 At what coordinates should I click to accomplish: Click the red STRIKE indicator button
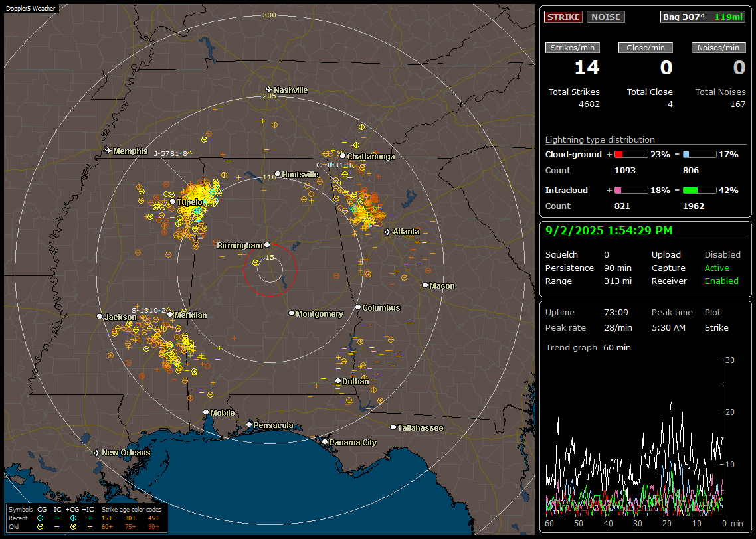[563, 17]
